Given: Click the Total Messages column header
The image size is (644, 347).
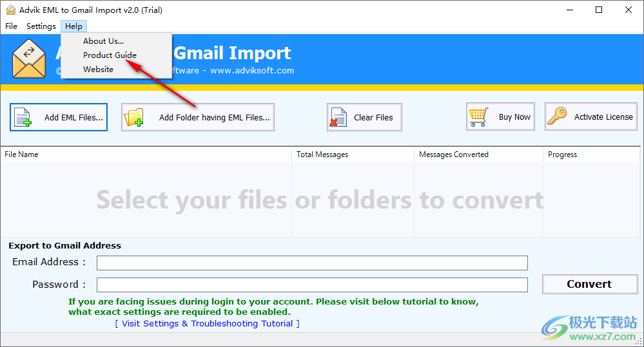Looking at the screenshot, I should [x=353, y=155].
